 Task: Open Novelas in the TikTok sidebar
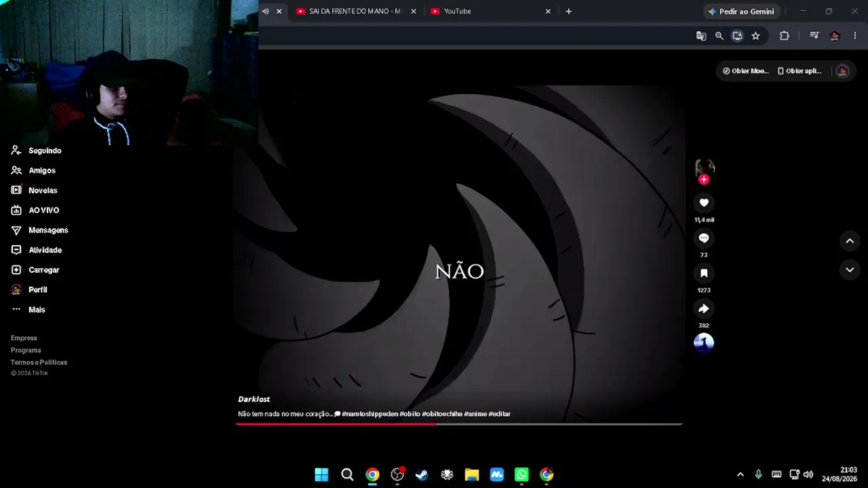click(35, 190)
